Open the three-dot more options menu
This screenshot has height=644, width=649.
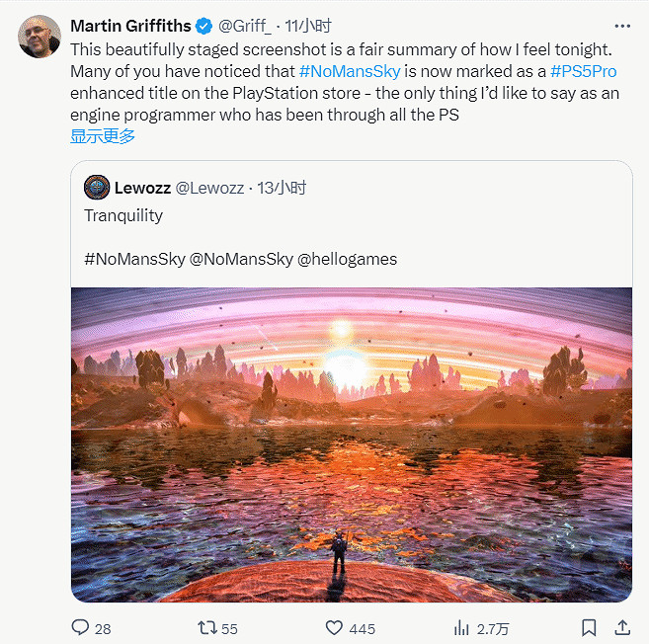[621, 25]
